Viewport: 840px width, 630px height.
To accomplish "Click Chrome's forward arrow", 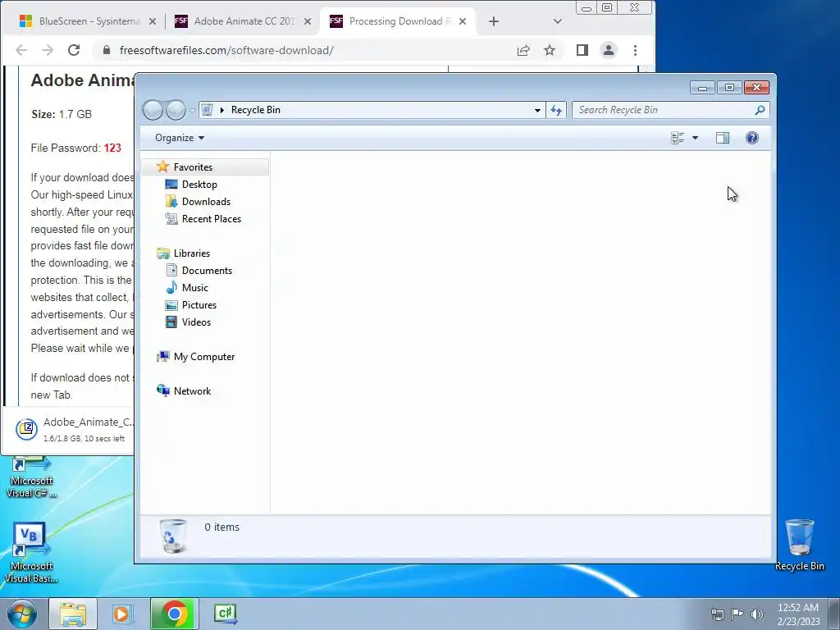I will 48,50.
